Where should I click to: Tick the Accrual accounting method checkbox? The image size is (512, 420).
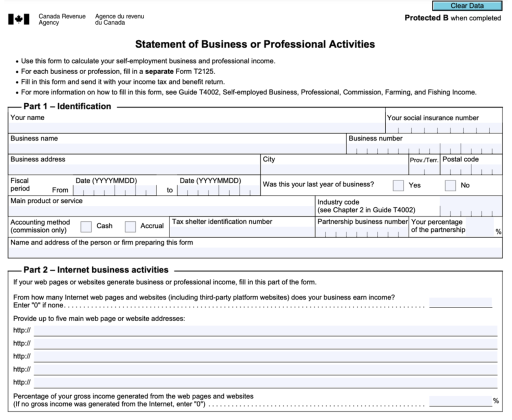(x=130, y=226)
